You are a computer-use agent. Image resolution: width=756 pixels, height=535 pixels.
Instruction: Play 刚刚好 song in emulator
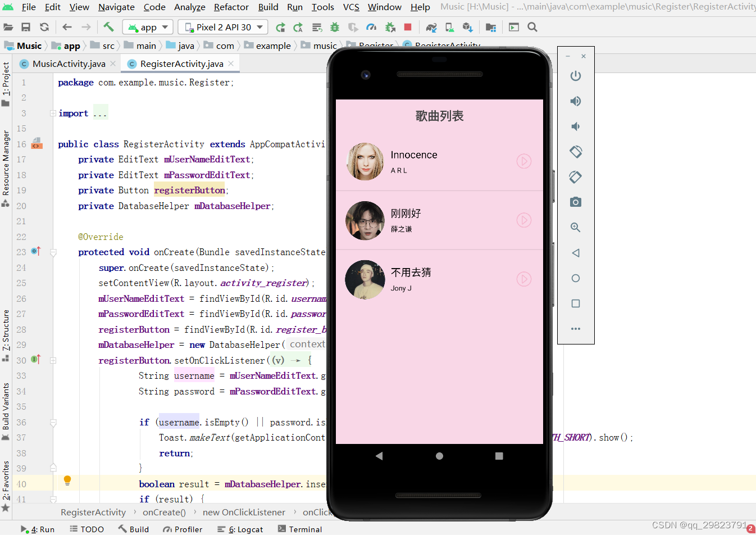pyautogui.click(x=524, y=220)
